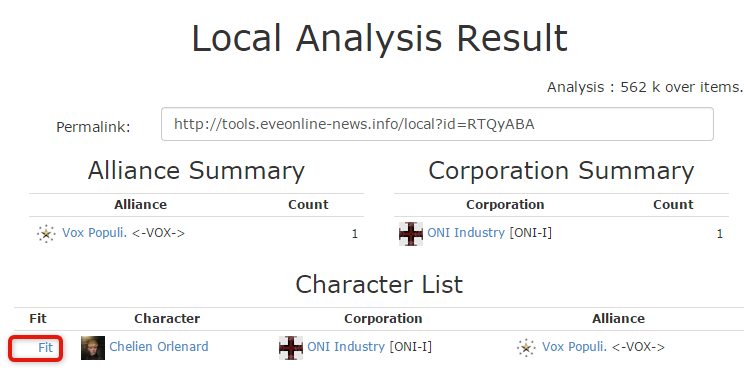The height and width of the screenshot is (374, 756).
Task: Click the Character List heading
Action: (x=379, y=284)
